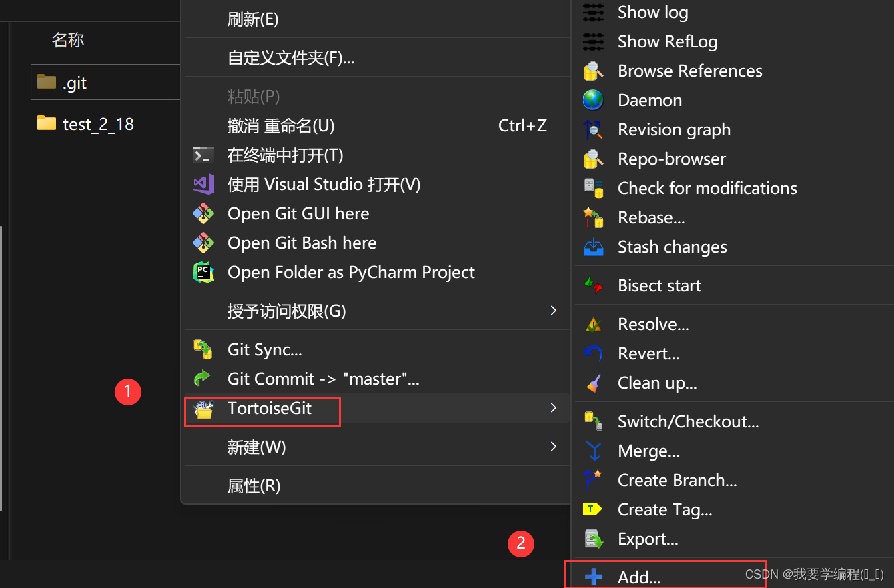894x588 pixels.
Task: Click the Create Tag icon
Action: (x=593, y=509)
